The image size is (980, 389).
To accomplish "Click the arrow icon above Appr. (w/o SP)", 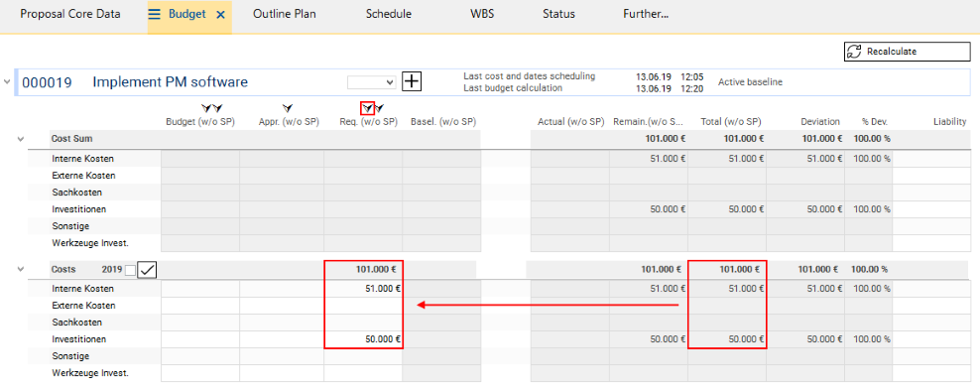I will point(288,109).
